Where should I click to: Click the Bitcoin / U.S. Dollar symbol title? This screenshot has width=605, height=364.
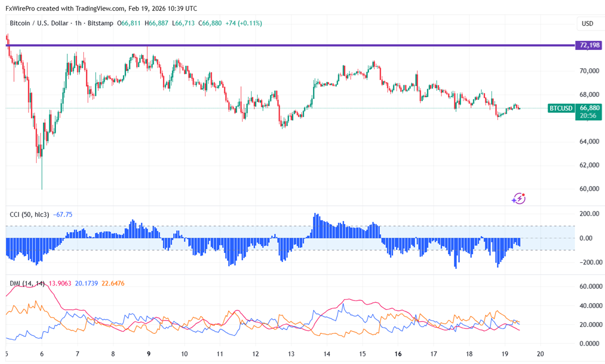39,23
